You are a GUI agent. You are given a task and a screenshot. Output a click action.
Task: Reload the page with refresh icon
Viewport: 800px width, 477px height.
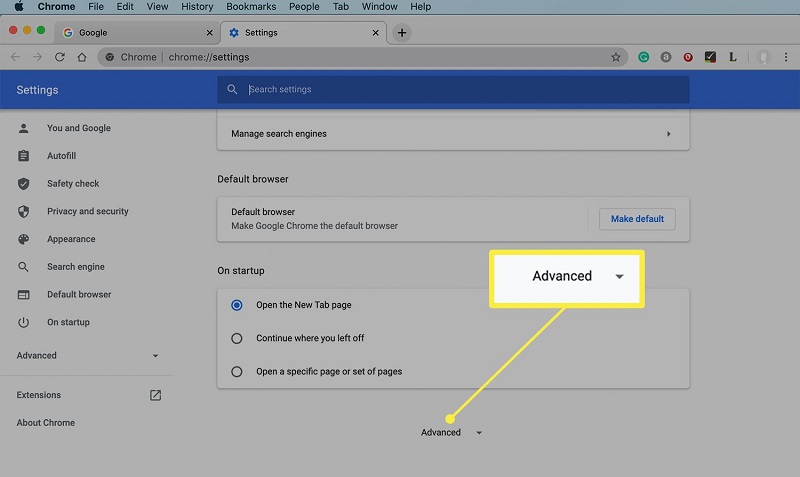click(60, 57)
